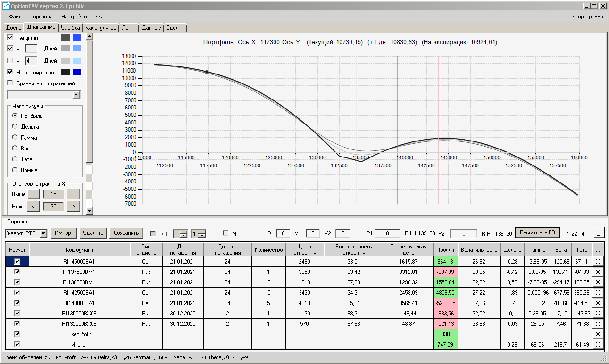Toggle the На экспирацию checkbox
The width and height of the screenshot is (609, 364).
(10, 72)
